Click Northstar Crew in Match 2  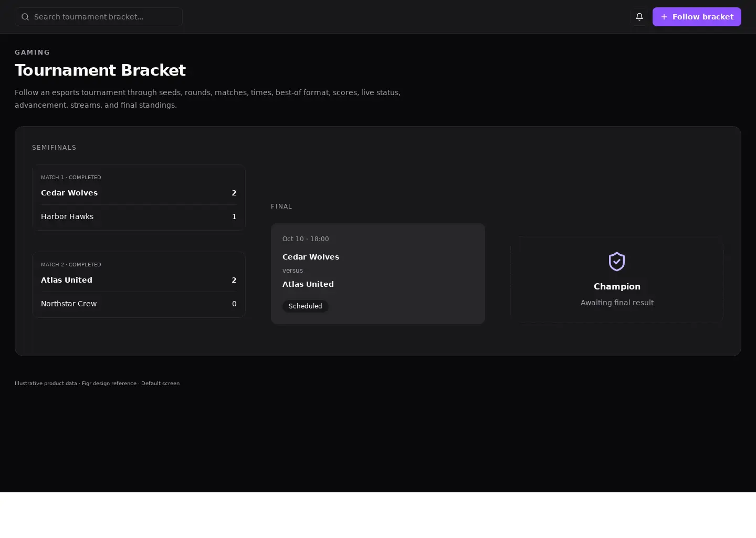click(x=69, y=304)
